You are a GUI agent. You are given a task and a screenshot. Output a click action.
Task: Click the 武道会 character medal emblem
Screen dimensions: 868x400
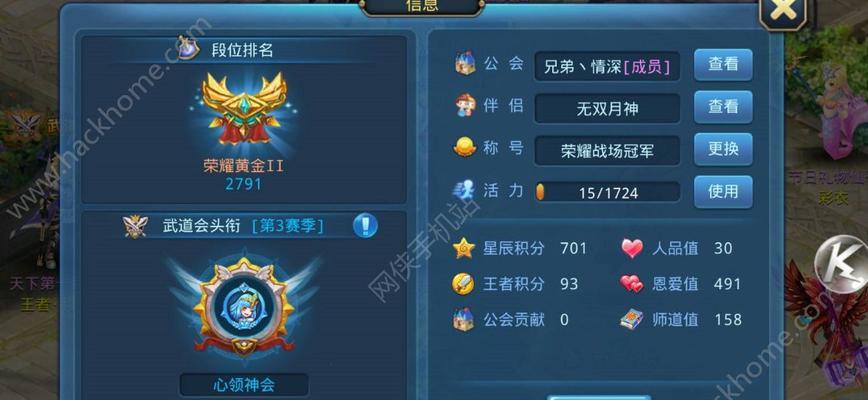tap(244, 306)
